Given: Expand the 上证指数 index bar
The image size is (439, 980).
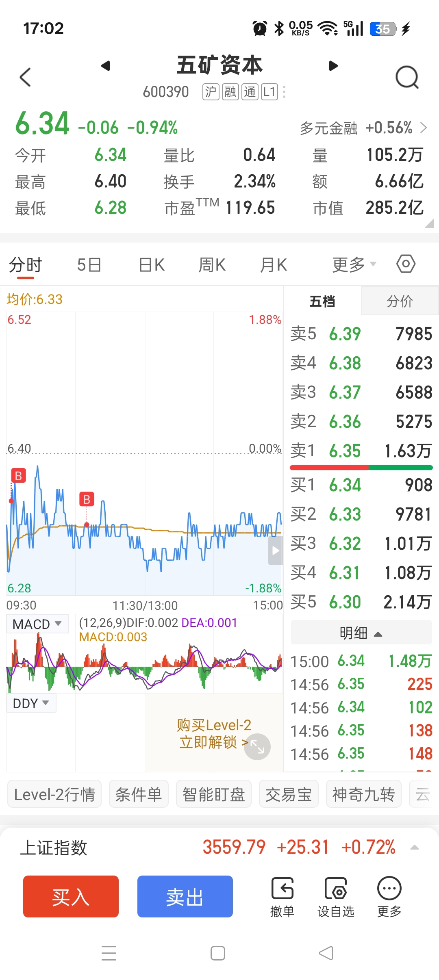Looking at the screenshot, I should (415, 847).
